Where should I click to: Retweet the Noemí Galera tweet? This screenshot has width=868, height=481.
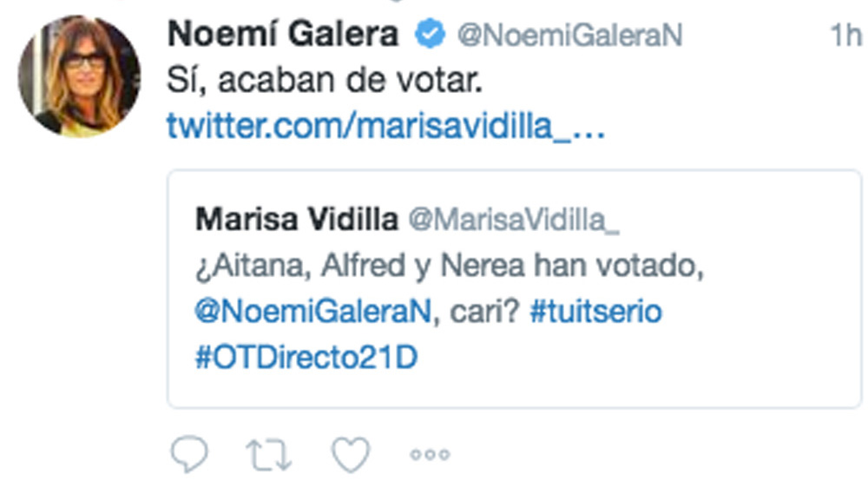(x=268, y=454)
